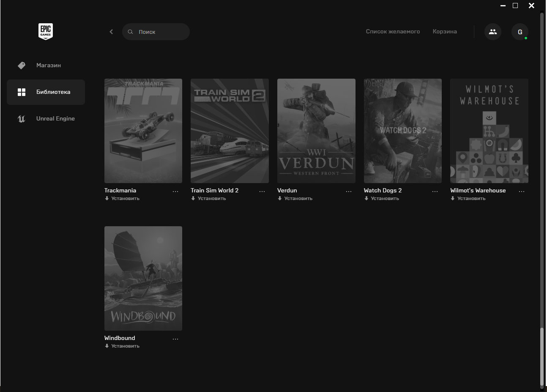Click the magnifier search icon
547x392 pixels.
(131, 32)
